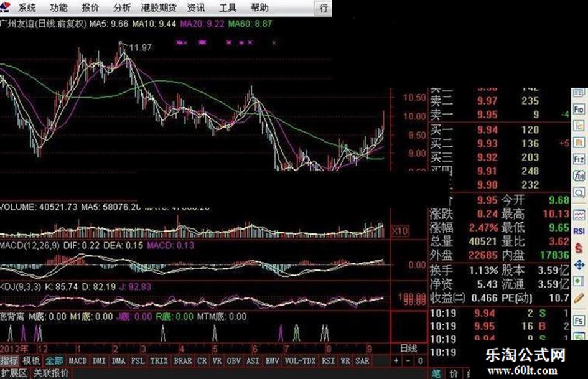Screen dimensions: 588x379
Task: Click the plus zoom button beside SAR
Action: point(396,361)
